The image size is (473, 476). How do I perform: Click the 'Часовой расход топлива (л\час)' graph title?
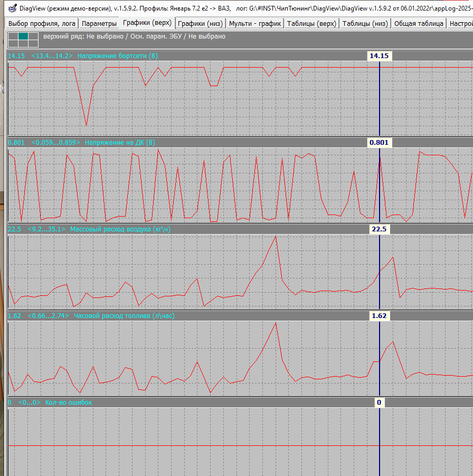tap(124, 316)
